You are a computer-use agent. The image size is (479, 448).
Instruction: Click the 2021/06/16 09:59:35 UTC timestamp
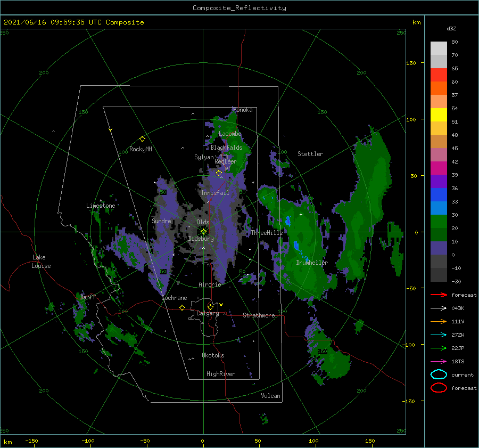point(73,22)
